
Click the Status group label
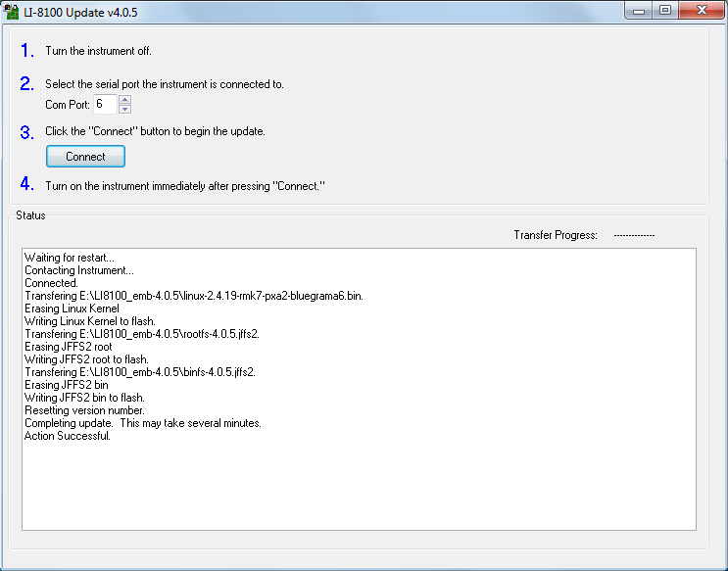click(30, 215)
